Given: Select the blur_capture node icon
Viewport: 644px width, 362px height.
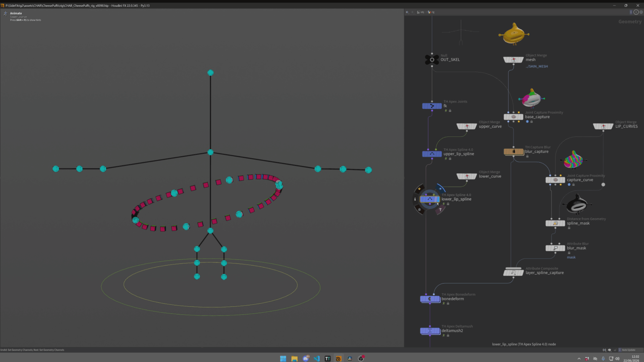Looking at the screenshot, I should coord(514,152).
